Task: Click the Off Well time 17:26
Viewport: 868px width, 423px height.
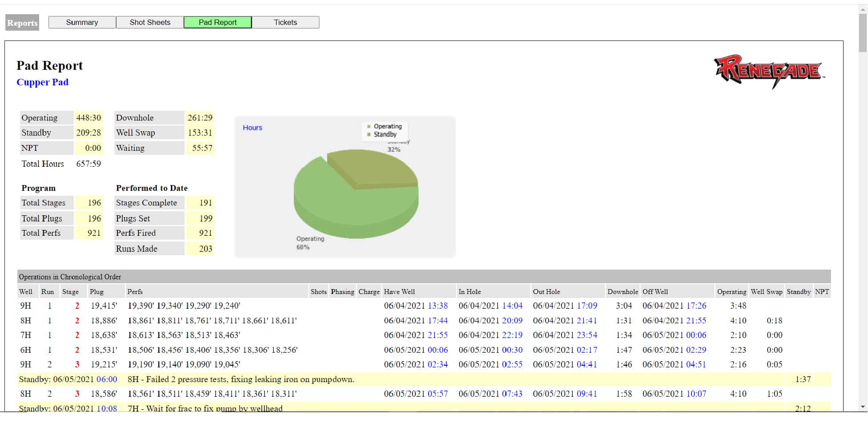Action: coord(696,306)
